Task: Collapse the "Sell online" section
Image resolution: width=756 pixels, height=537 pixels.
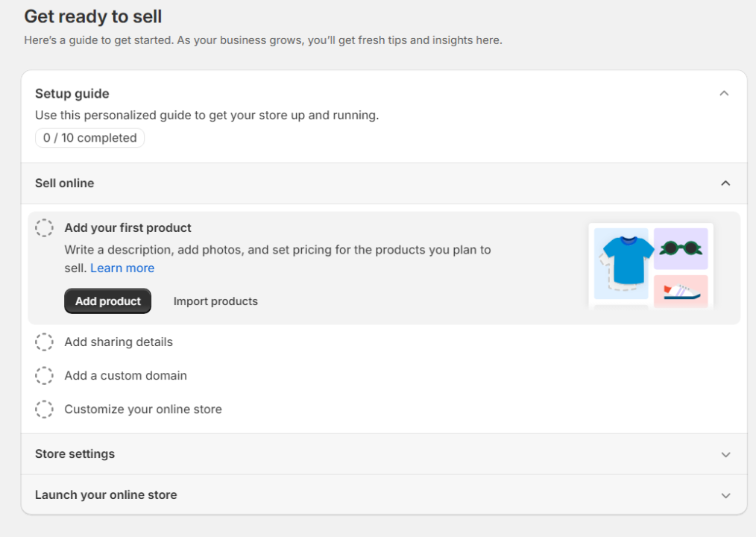Action: tap(724, 183)
